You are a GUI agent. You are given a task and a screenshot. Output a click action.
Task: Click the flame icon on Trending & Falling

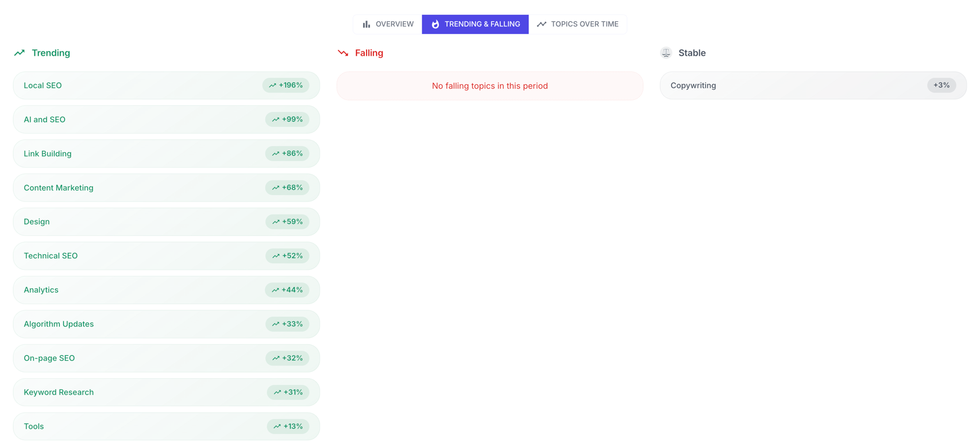click(435, 24)
